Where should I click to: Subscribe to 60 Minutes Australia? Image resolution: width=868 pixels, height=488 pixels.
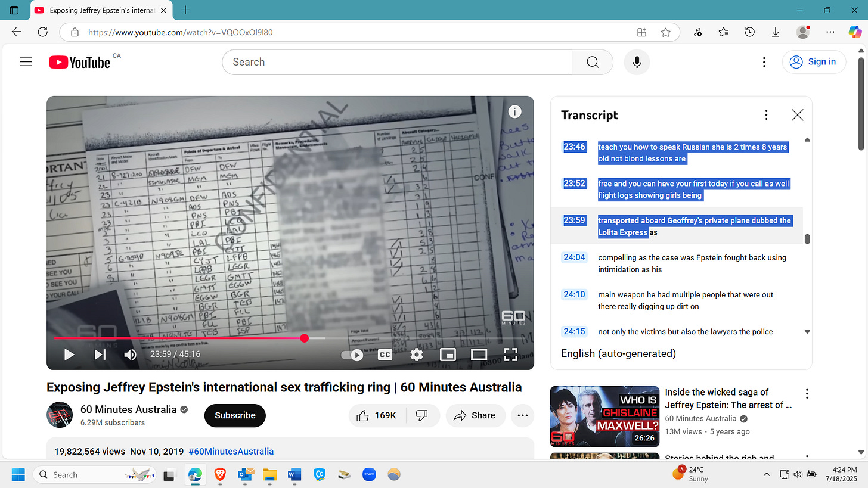coord(235,415)
